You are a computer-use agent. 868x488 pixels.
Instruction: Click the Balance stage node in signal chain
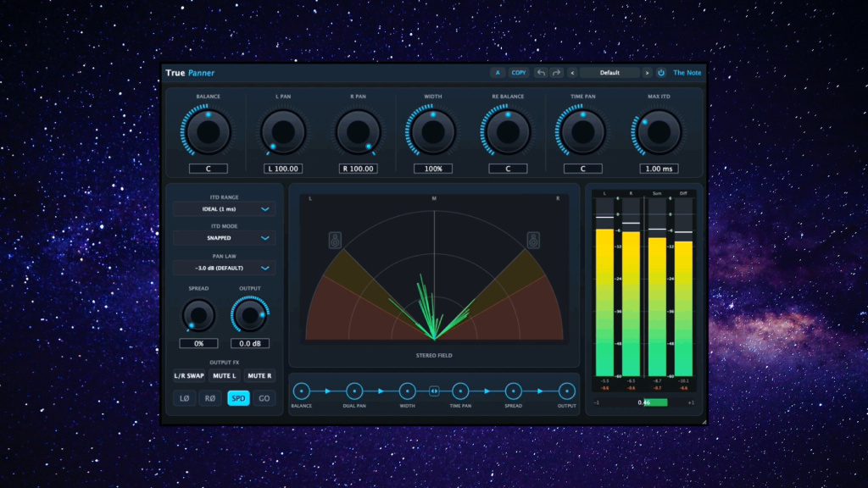coord(302,391)
